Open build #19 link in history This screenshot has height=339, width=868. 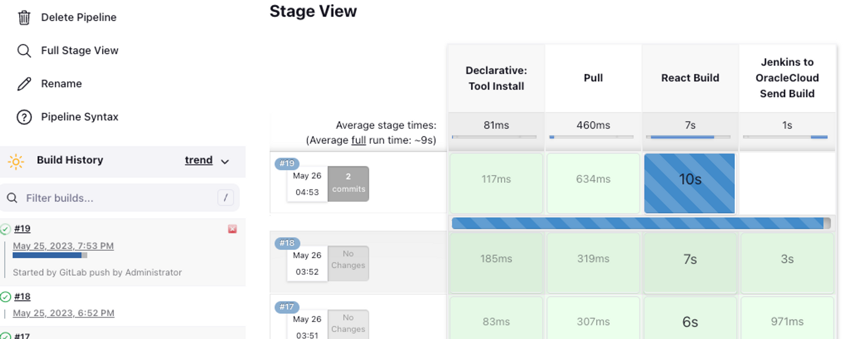point(22,229)
